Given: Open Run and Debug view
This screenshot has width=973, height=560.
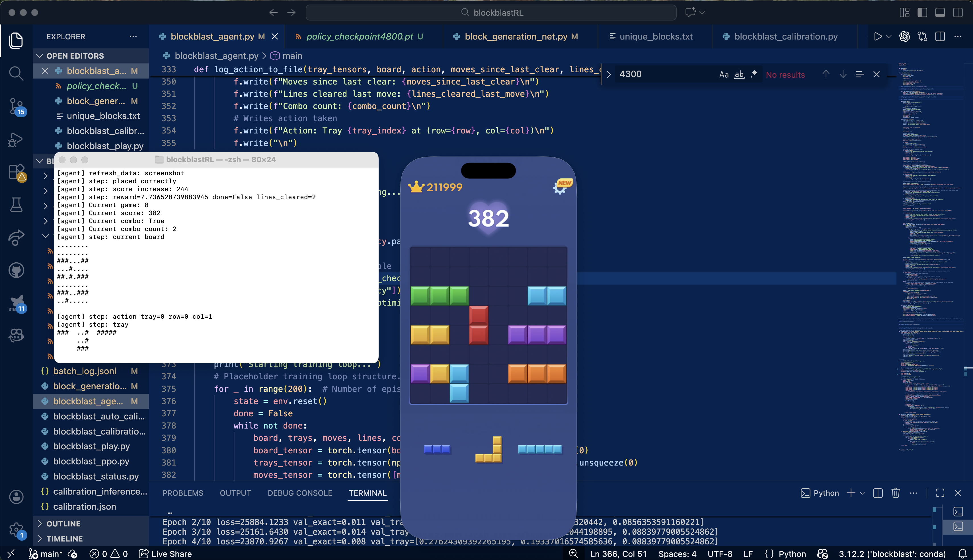Looking at the screenshot, I should [x=16, y=140].
